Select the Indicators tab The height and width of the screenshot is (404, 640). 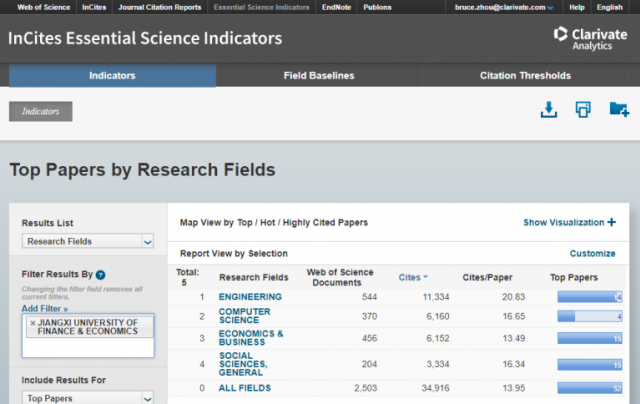(112, 76)
